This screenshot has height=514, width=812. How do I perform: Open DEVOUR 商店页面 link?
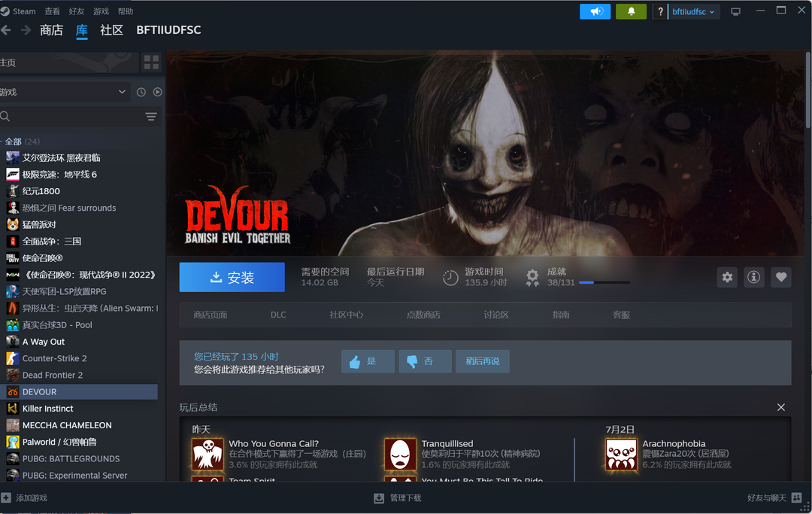211,315
